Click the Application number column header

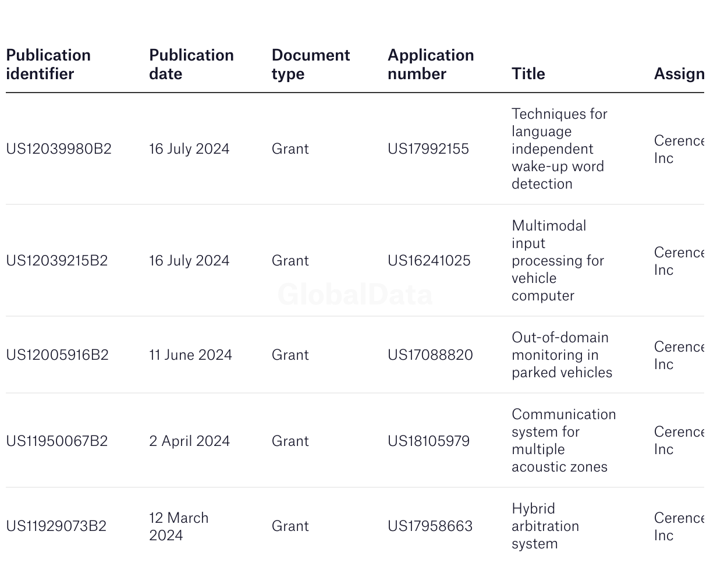click(x=431, y=64)
